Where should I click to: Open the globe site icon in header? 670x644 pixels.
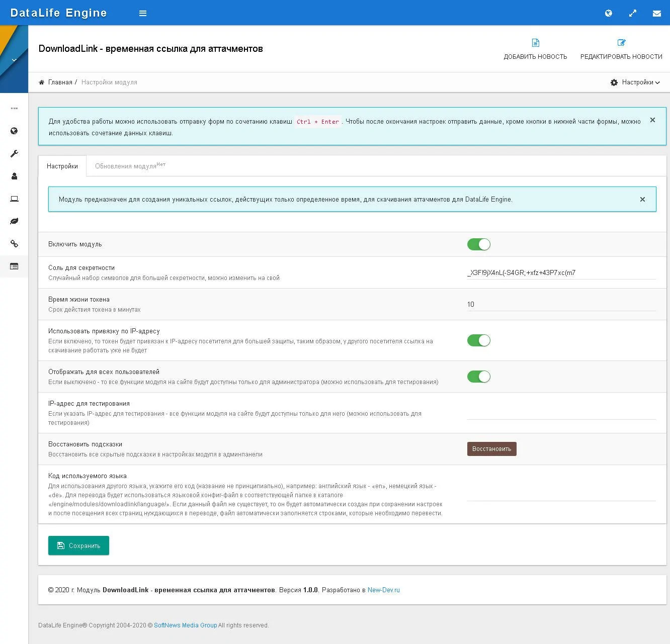tap(608, 13)
